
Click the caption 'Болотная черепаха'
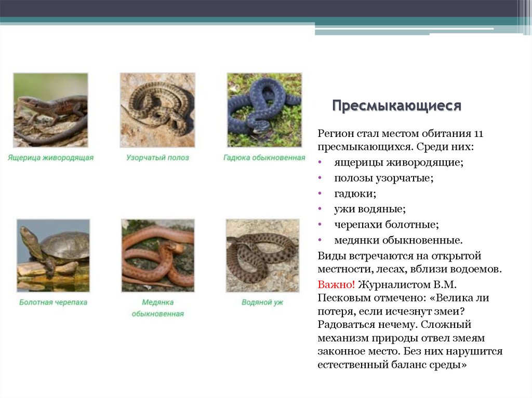(54, 302)
